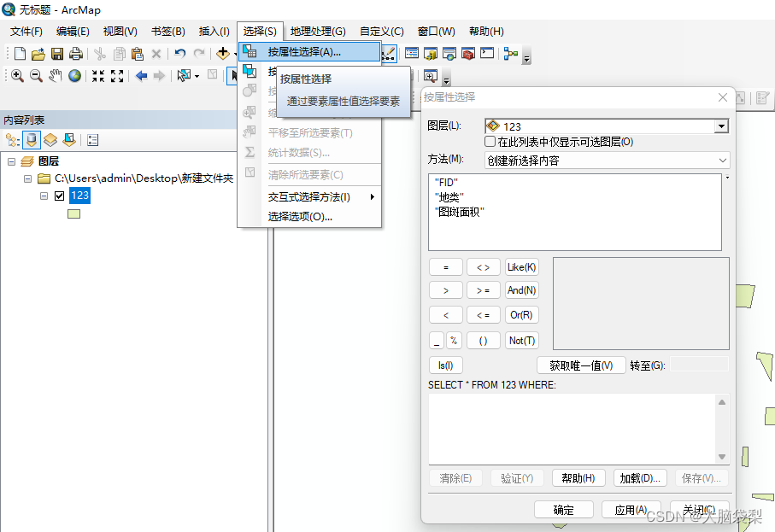
Task: Click List By Source cylinder icon
Action: [x=31, y=140]
